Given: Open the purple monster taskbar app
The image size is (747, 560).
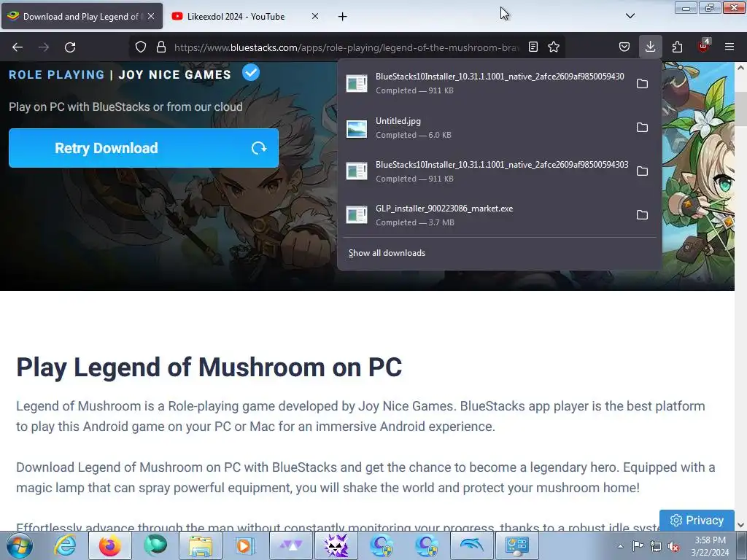Looking at the screenshot, I should (336, 545).
